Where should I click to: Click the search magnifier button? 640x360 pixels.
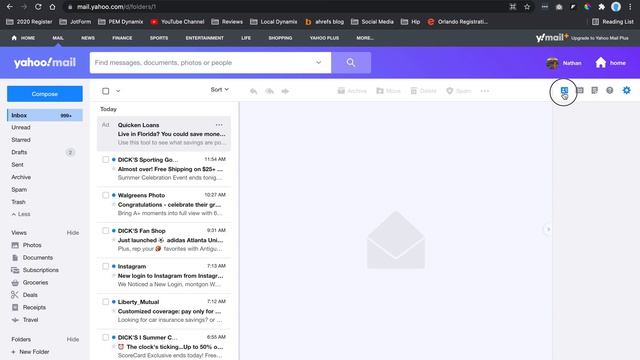(351, 62)
